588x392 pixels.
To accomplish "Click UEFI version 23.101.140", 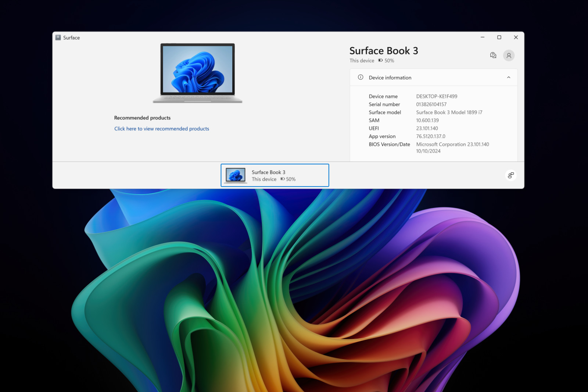I will pos(427,128).
